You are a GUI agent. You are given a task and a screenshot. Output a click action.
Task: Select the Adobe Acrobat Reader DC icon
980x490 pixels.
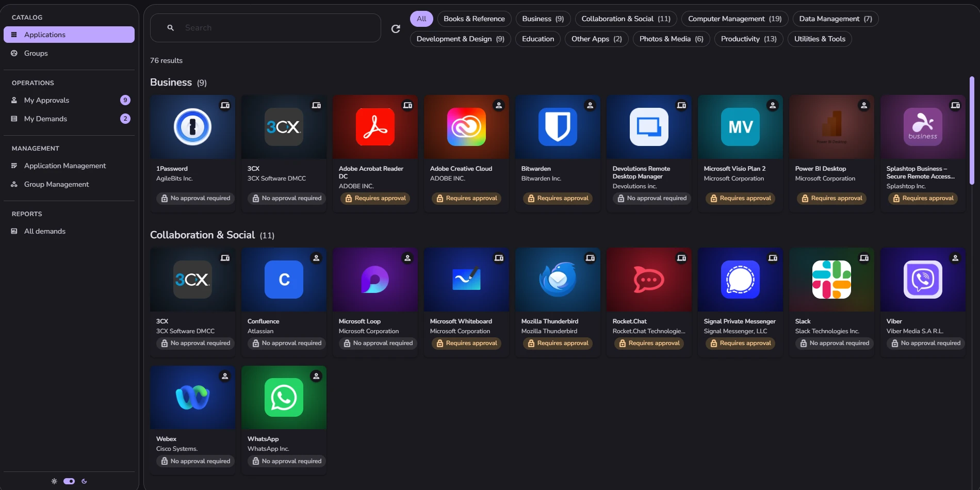(x=375, y=127)
